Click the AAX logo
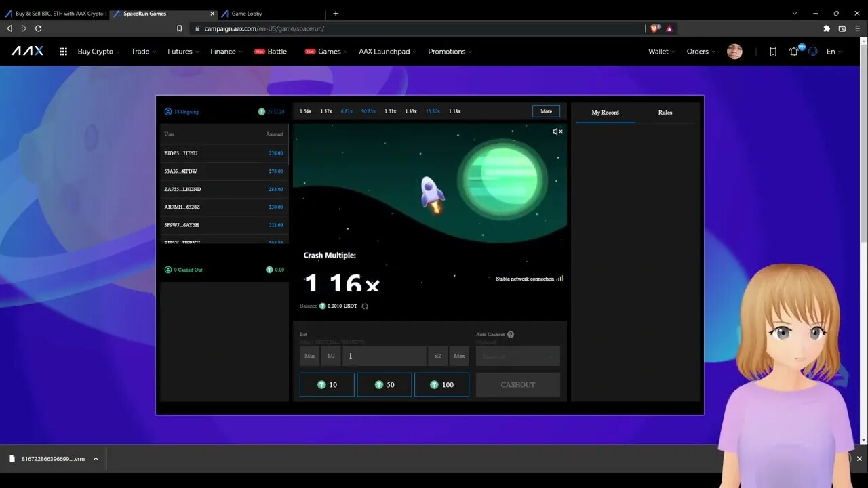Screen dimensions: 868x488 pyautogui.click(x=27, y=51)
